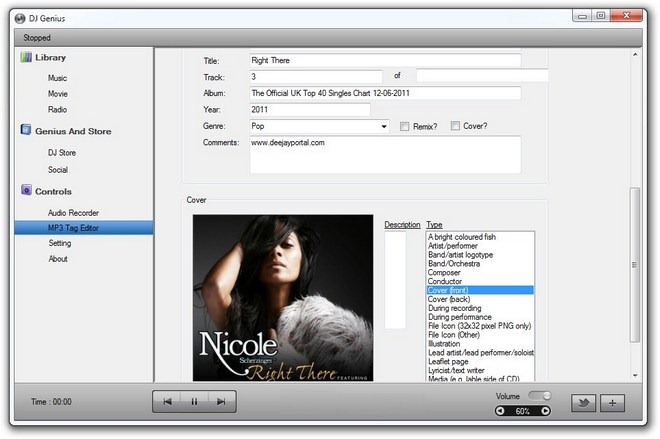Click the previous track button
This screenshot has width=660, height=439.
pyautogui.click(x=167, y=402)
